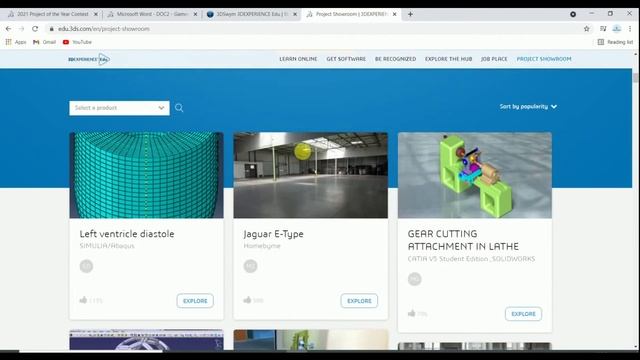This screenshot has height=360, width=640.
Task: Close the Project Showroom tab
Action: 394,14
